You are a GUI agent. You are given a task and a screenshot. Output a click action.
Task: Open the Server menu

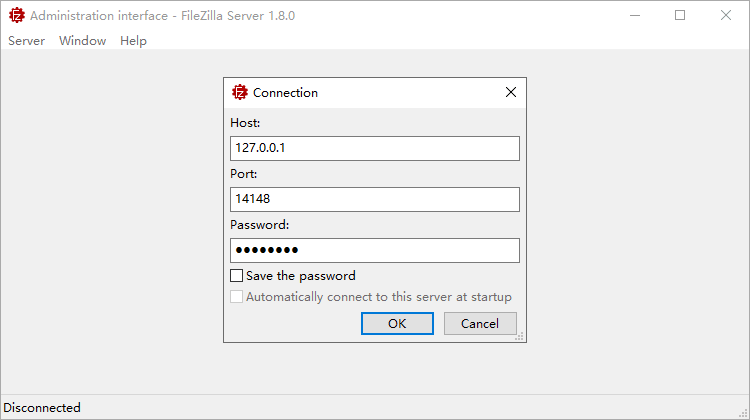coord(26,41)
